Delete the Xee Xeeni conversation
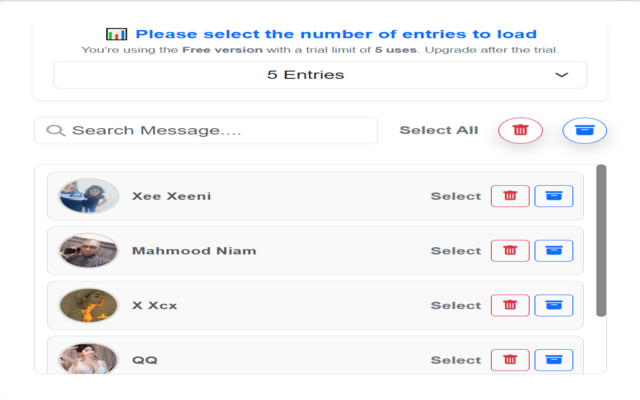The image size is (640, 400). (510, 196)
